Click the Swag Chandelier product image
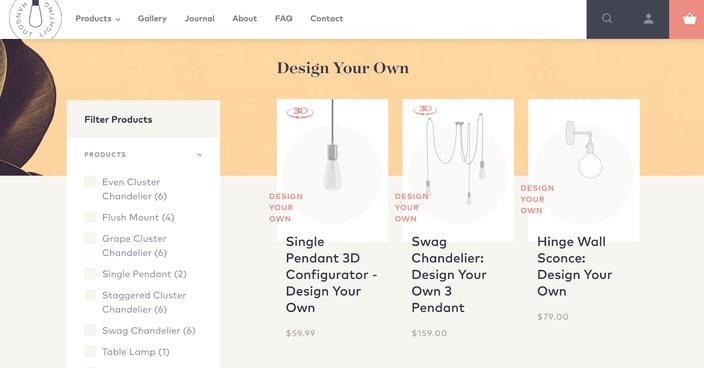704x368 pixels. [x=458, y=170]
